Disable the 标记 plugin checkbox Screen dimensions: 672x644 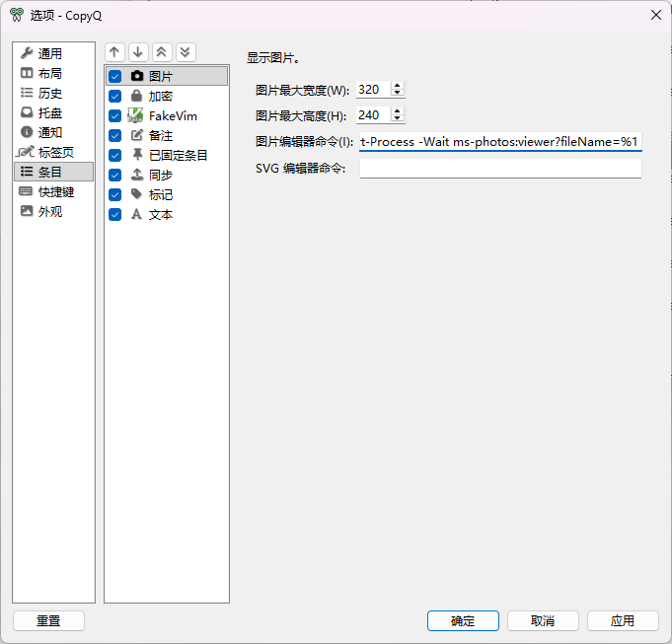pyautogui.click(x=114, y=194)
